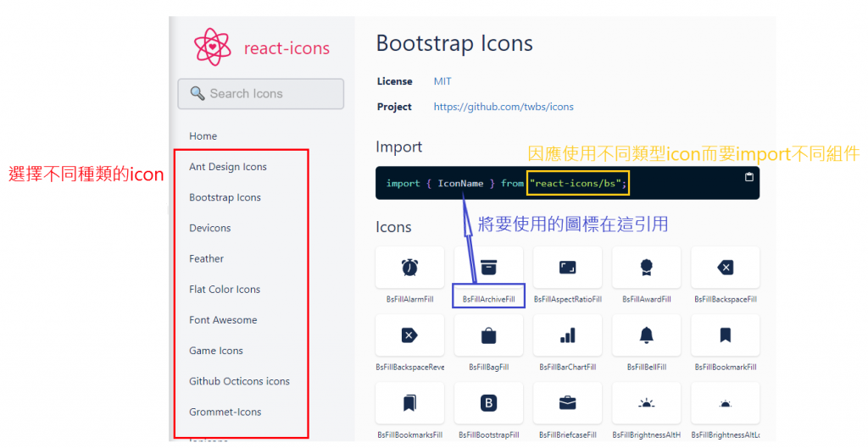Open Grommet-Icons category
Screen dimensions: 868x448
225,412
